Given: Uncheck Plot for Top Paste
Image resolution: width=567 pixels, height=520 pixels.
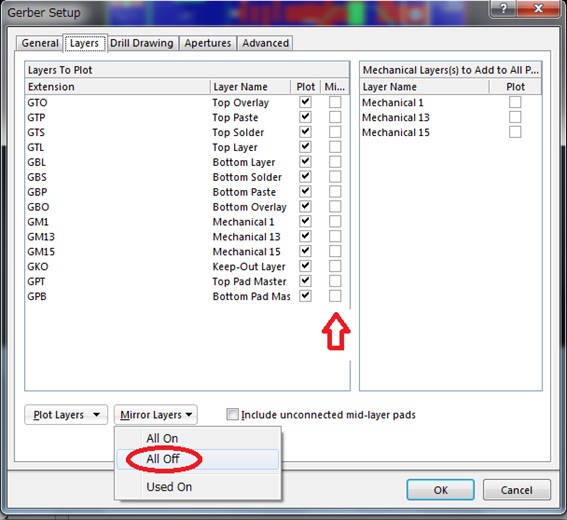Looking at the screenshot, I should (305, 117).
